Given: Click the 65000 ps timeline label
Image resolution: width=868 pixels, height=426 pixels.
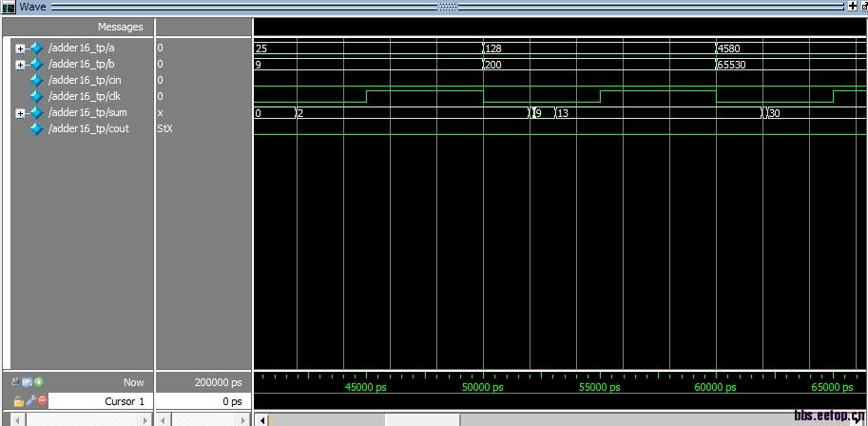Looking at the screenshot, I should point(832,387).
